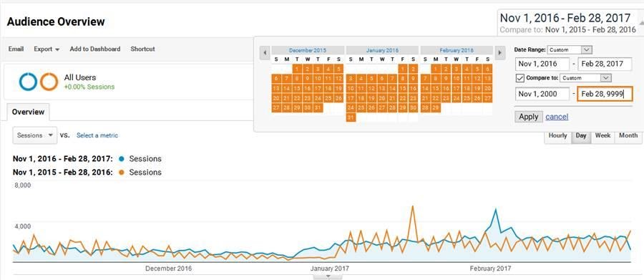This screenshot has height=280, width=644.
Task: Click the Select a metric link
Action: pyautogui.click(x=97, y=135)
